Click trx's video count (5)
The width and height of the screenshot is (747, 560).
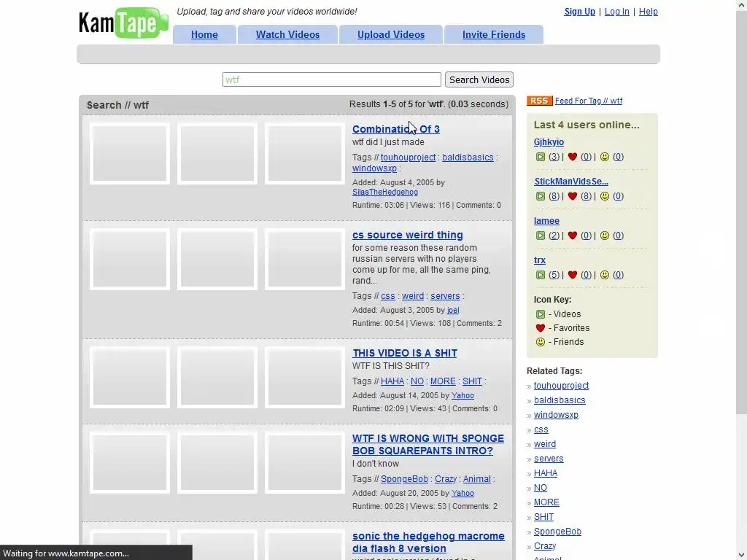554,275
